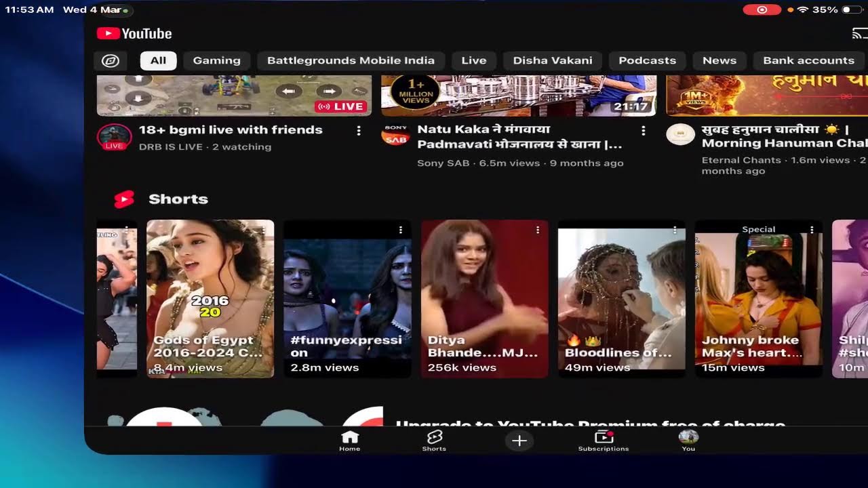Open options for Ditya Bhande short
This screenshot has height=488, width=868.
[538, 230]
